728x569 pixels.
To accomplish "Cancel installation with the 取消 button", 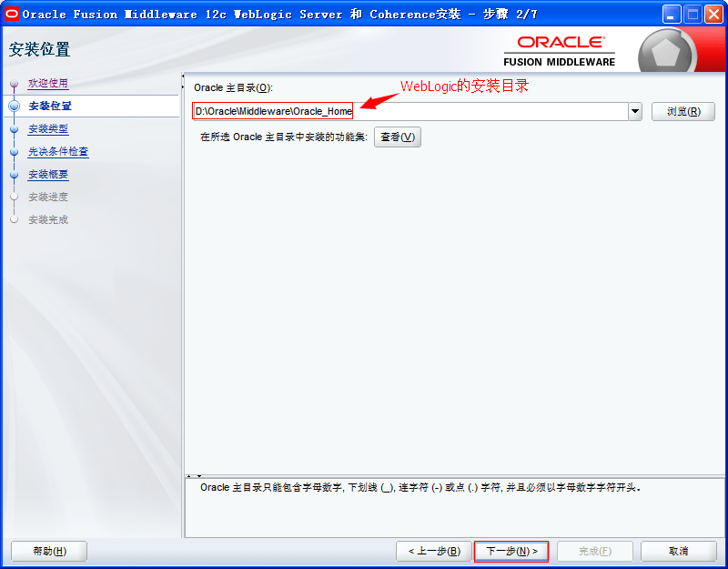I will point(678,551).
